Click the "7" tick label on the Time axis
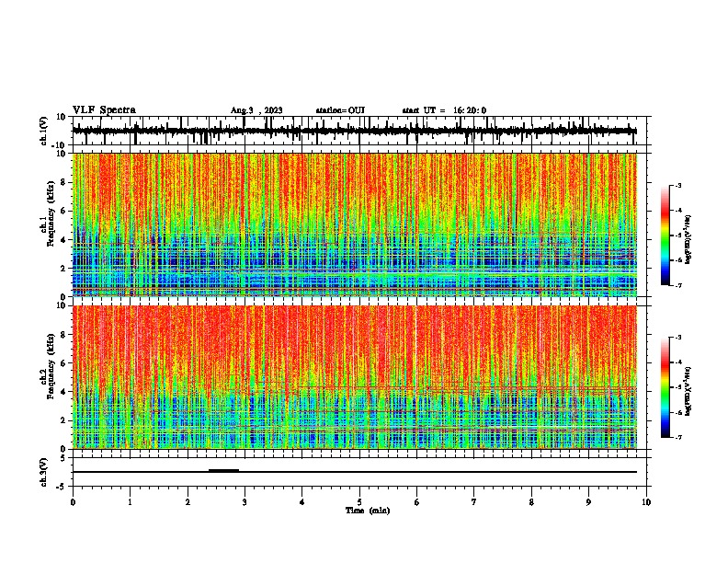 pyautogui.click(x=474, y=502)
